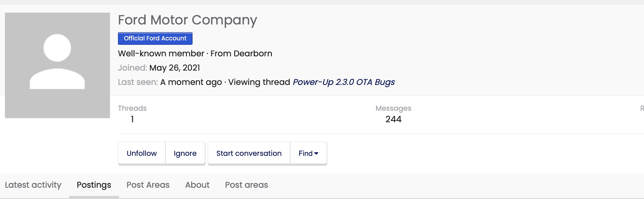Click the default profile avatar image
The height and width of the screenshot is (199, 644).
pos(57,65)
